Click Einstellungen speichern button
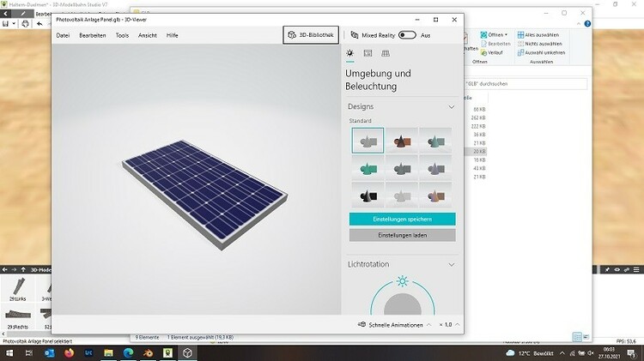This screenshot has height=361, width=644. pos(402,220)
